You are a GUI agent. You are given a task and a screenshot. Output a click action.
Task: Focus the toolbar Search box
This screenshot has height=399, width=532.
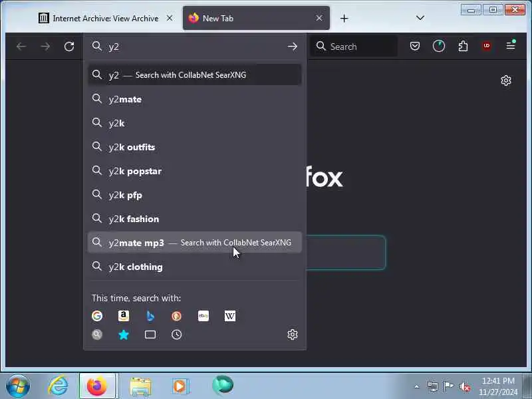354,46
